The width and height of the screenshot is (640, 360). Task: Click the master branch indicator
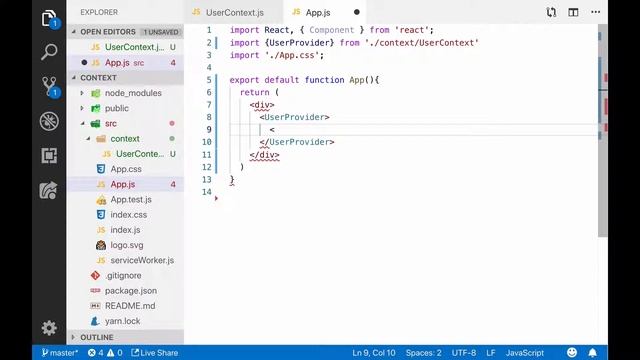(x=60, y=353)
